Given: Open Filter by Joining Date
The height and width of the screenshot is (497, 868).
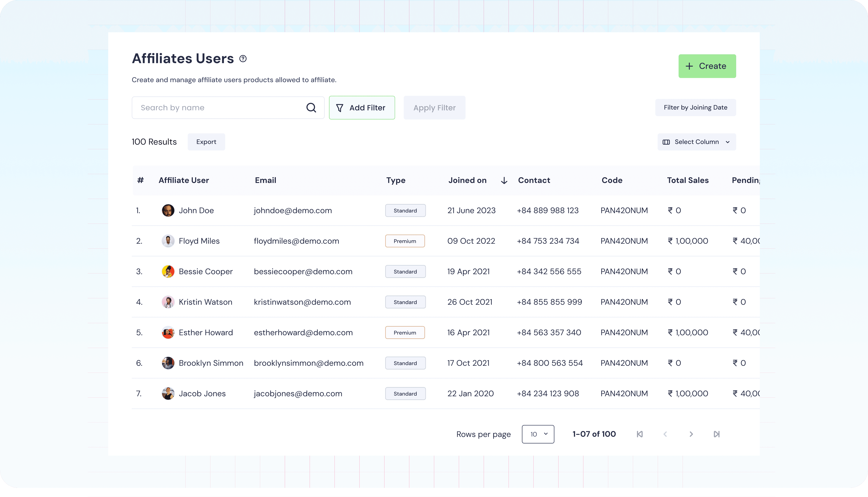Looking at the screenshot, I should click(695, 108).
